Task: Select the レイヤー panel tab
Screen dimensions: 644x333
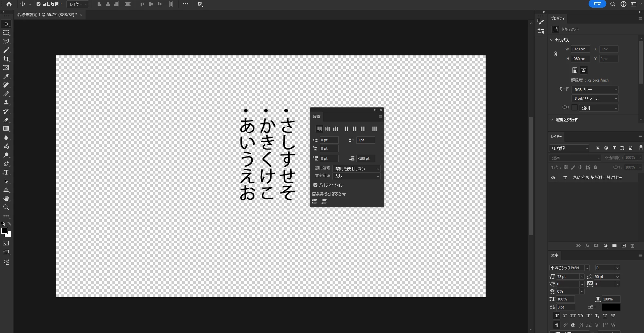Action: pos(556,137)
